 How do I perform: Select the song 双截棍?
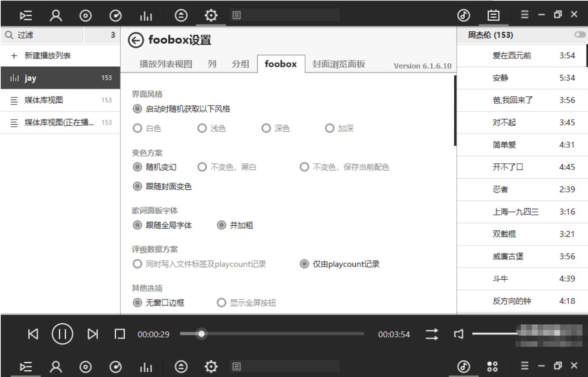522,234
